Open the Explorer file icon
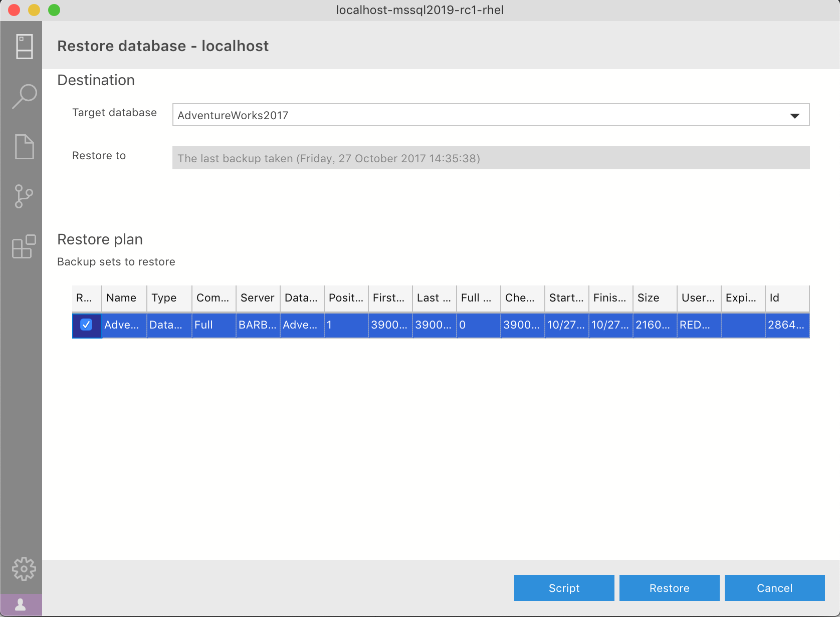The height and width of the screenshot is (617, 840). tap(24, 147)
